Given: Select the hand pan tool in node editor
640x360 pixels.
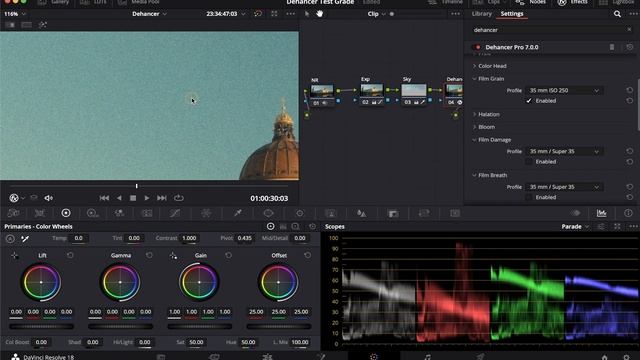Looking at the screenshot, I should point(320,14).
